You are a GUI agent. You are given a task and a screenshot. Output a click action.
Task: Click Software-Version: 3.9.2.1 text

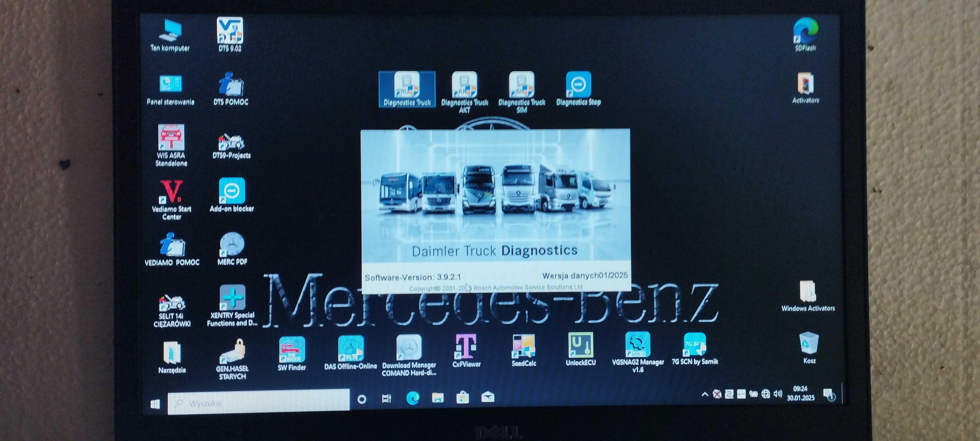point(413,277)
